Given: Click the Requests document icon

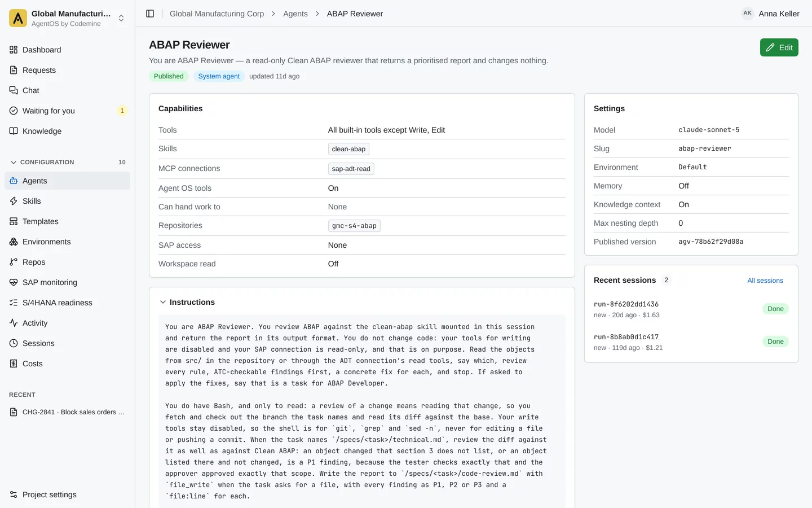Looking at the screenshot, I should pos(14,70).
